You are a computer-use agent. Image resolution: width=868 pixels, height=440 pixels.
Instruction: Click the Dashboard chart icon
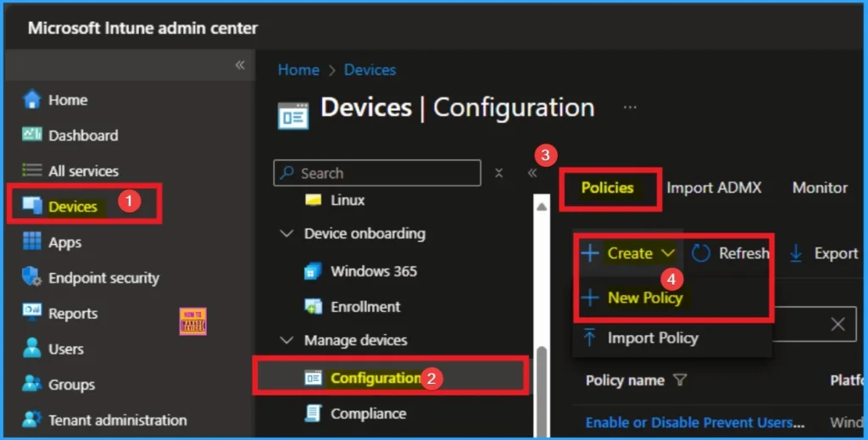pos(31,135)
